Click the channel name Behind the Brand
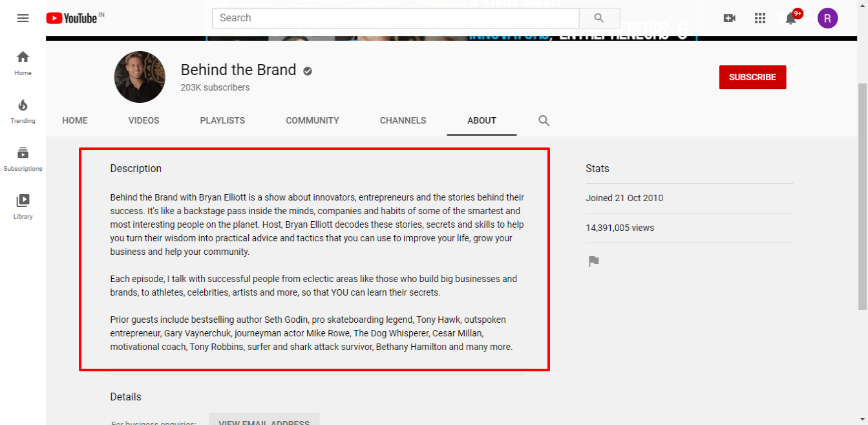 coord(238,70)
